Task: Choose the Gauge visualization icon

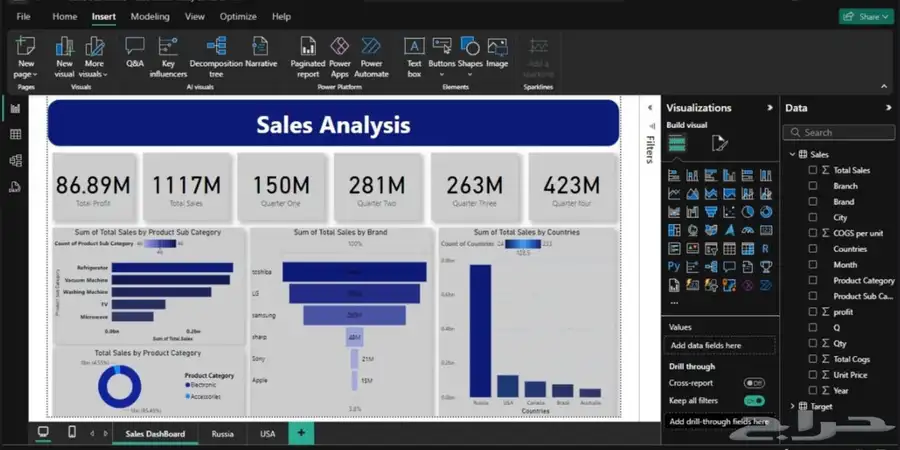Action: 747,230
